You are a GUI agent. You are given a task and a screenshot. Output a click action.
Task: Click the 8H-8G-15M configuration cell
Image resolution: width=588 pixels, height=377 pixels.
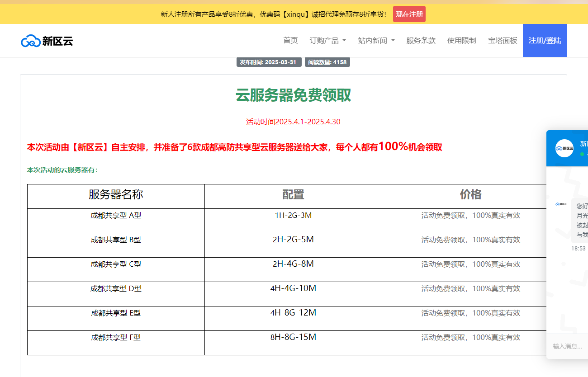coord(293,337)
